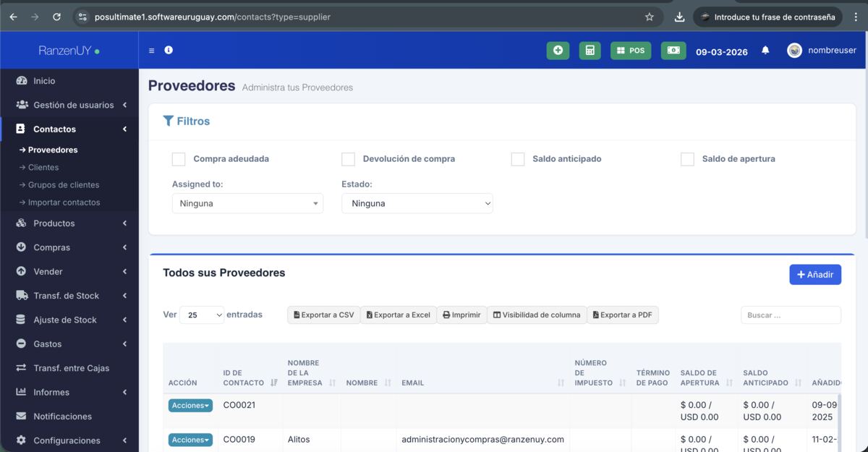Click the green cash register icon
868x452 pixels.
pyautogui.click(x=673, y=51)
